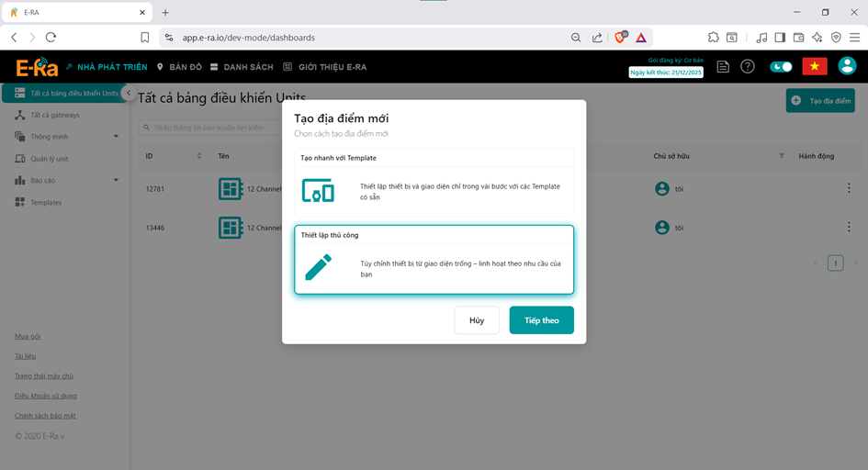Click the Brave Shields icon in address bar
The height and width of the screenshot is (470, 868).
coord(620,38)
